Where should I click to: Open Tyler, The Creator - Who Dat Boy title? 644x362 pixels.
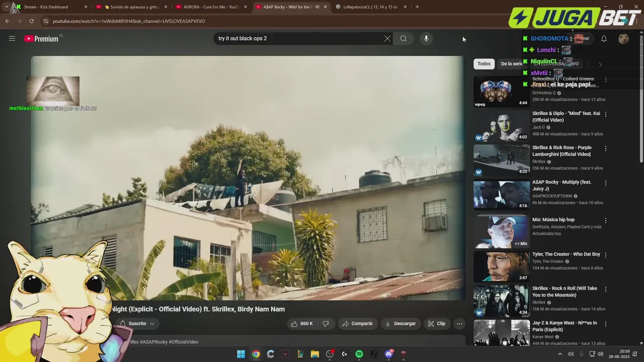pyautogui.click(x=566, y=254)
